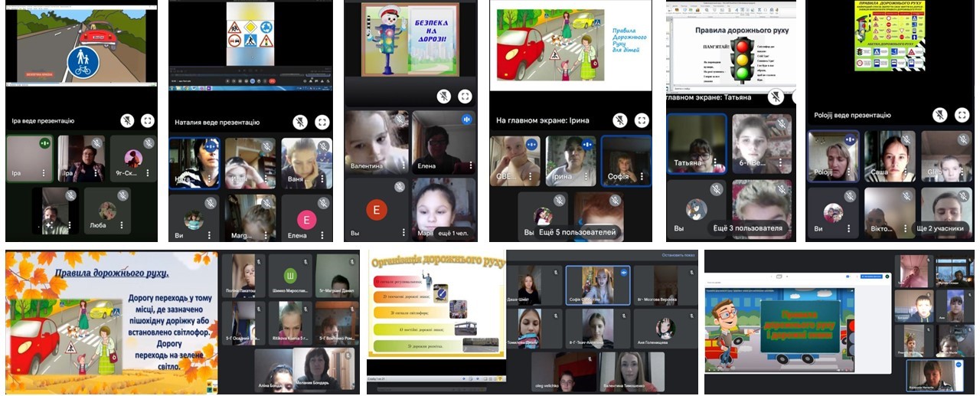Select the Ш avatar participant tile
This screenshot has height=396, width=980.
(x=290, y=276)
